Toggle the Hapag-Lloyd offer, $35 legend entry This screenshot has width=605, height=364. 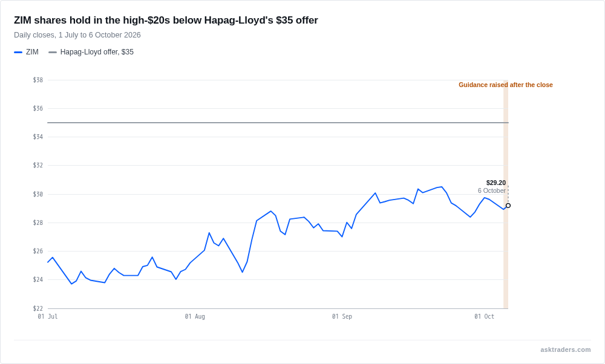(x=91, y=52)
